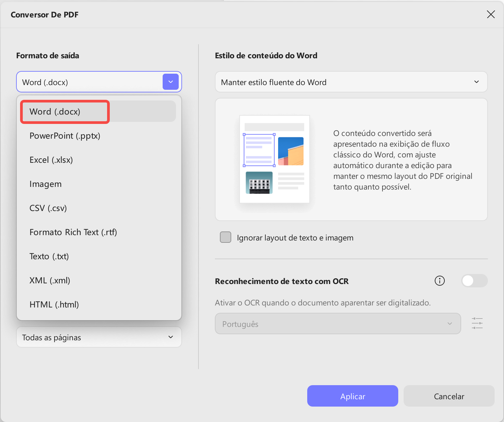
Task: Click the Word style preview thumbnail
Action: (274, 159)
